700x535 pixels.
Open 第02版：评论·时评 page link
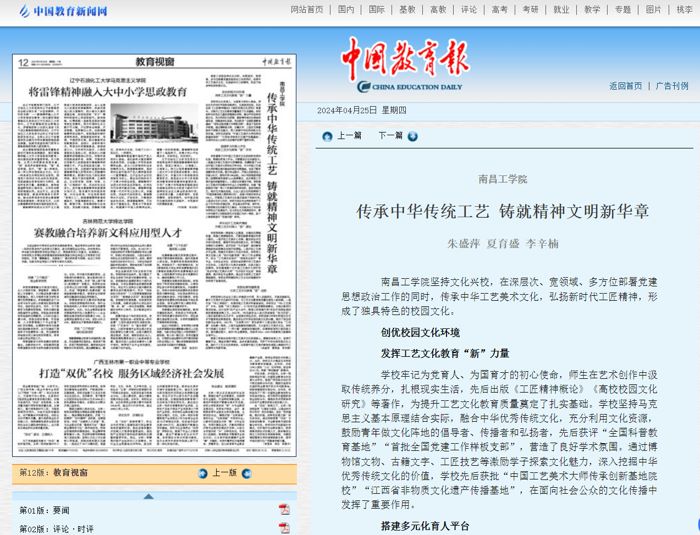pos(56,529)
